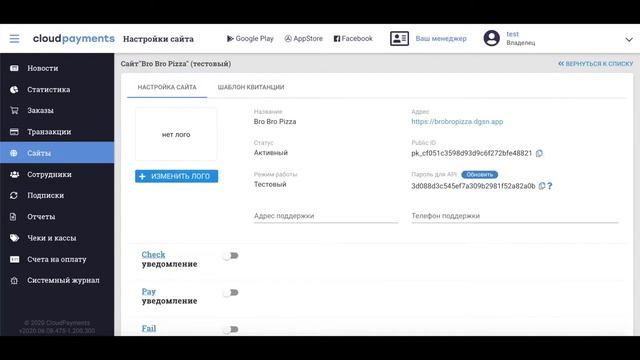Screen dimensions: 640x360
Task: Open Системный журнал in the sidebar
Action: pyautogui.click(x=63, y=280)
